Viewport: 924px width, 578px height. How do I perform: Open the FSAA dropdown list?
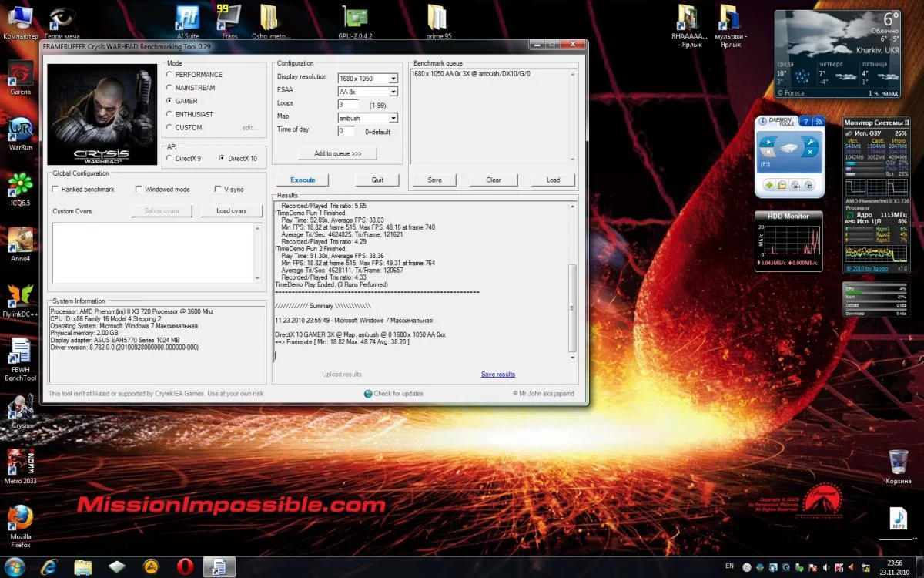(393, 91)
